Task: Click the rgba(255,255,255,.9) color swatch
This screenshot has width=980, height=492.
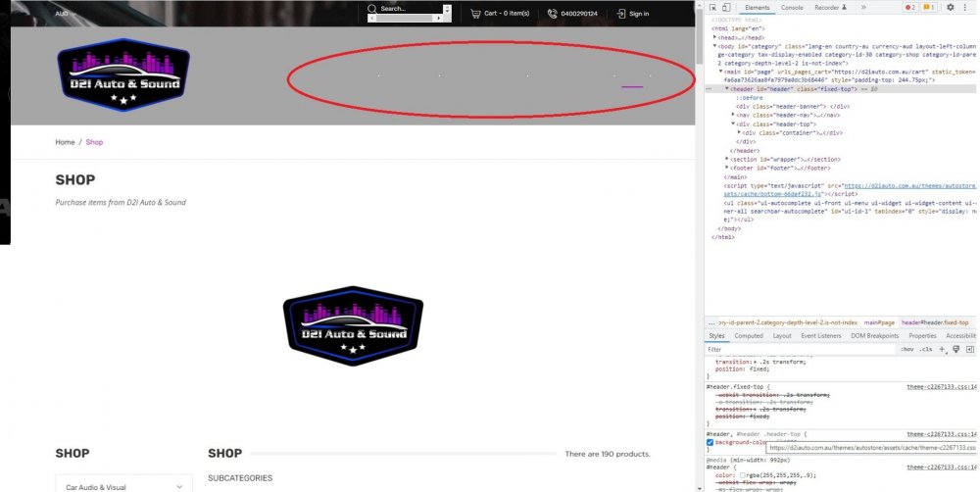Action: [743, 475]
